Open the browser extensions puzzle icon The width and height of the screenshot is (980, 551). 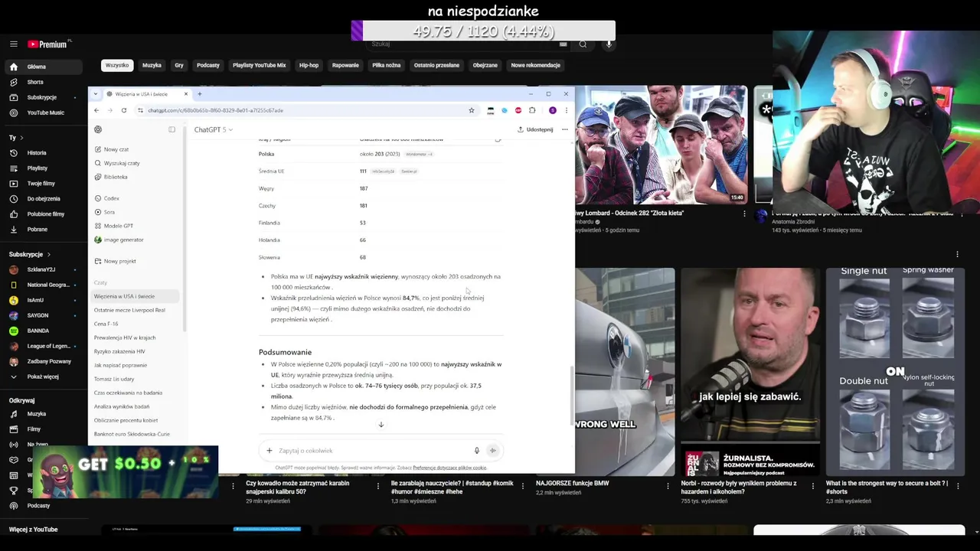(x=532, y=110)
